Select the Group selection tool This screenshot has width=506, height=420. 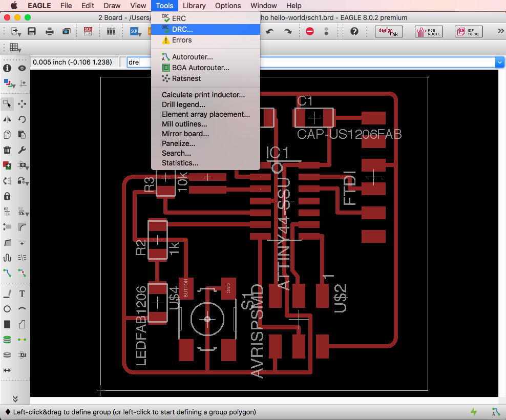(x=7, y=103)
